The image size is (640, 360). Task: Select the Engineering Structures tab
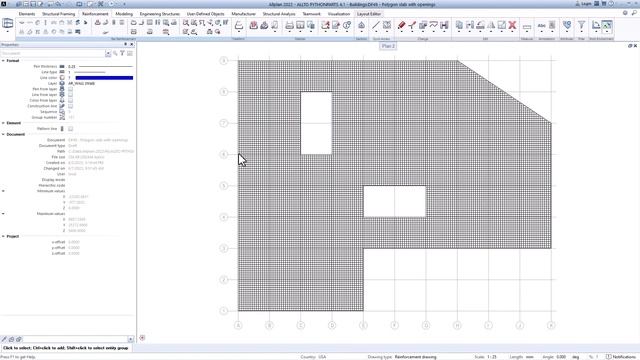tap(160, 14)
